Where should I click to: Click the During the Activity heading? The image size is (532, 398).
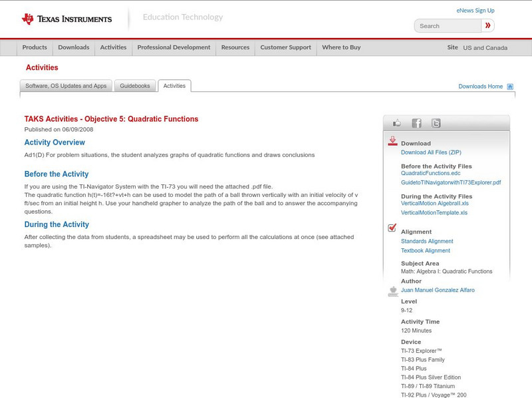pyautogui.click(x=57, y=224)
